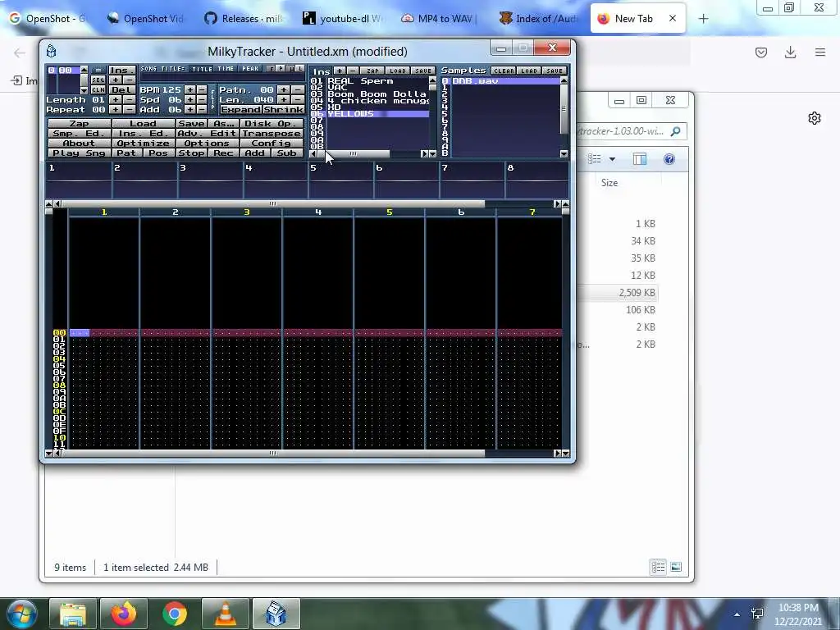Click the Samples CLEAR button
The width and height of the screenshot is (840, 630).
coord(504,71)
